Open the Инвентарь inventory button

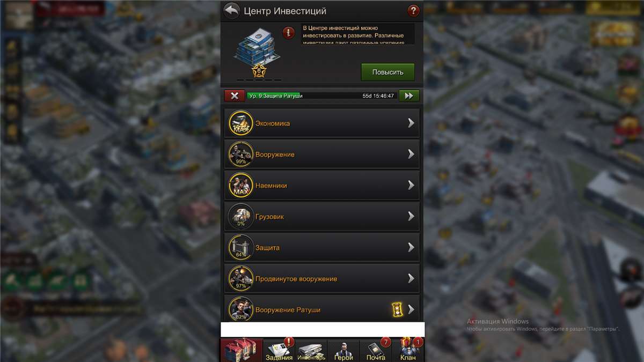311,351
